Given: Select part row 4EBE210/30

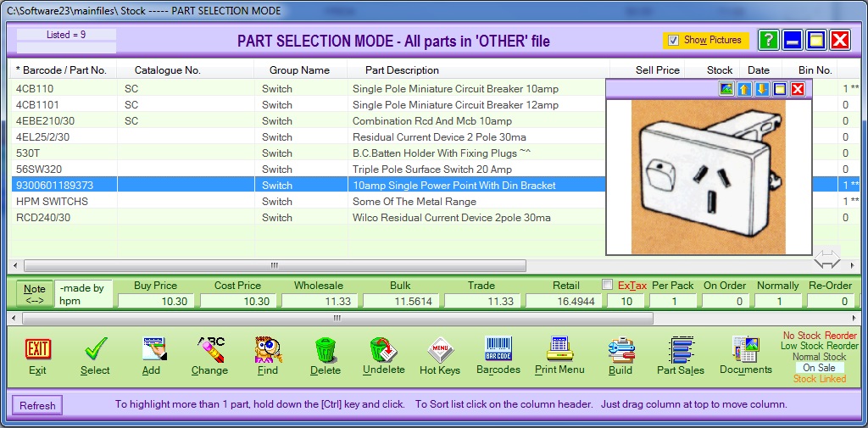Looking at the screenshot, I should (x=309, y=120).
